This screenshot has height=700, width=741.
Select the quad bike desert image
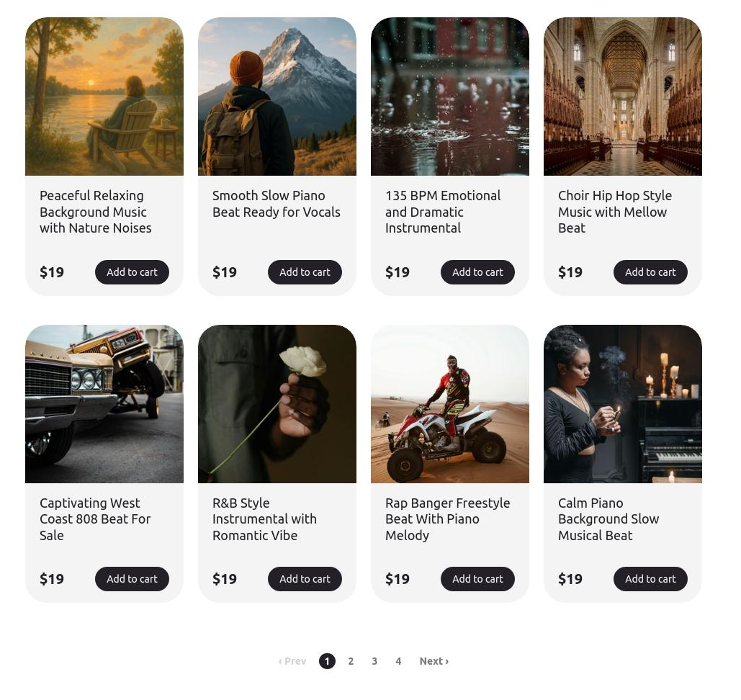pyautogui.click(x=450, y=404)
